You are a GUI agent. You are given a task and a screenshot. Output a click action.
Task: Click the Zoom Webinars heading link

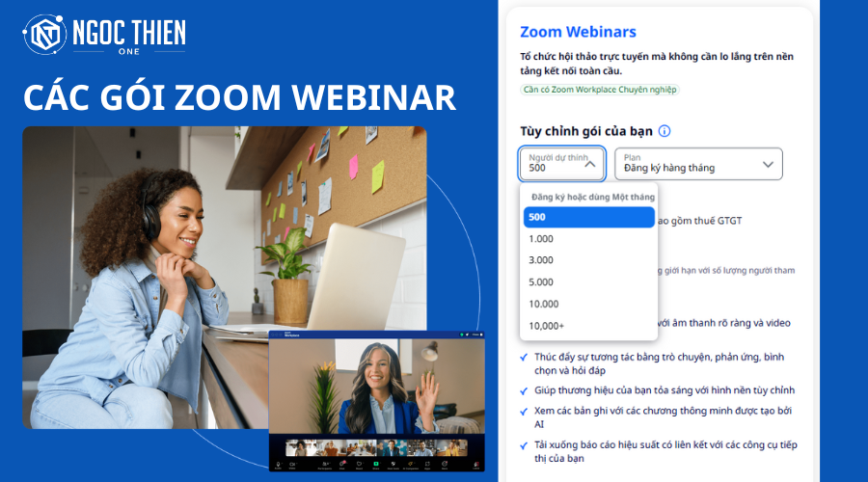(x=578, y=32)
